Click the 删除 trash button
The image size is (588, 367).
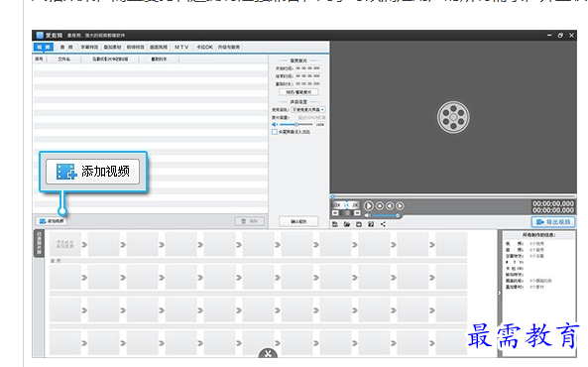click(x=250, y=221)
